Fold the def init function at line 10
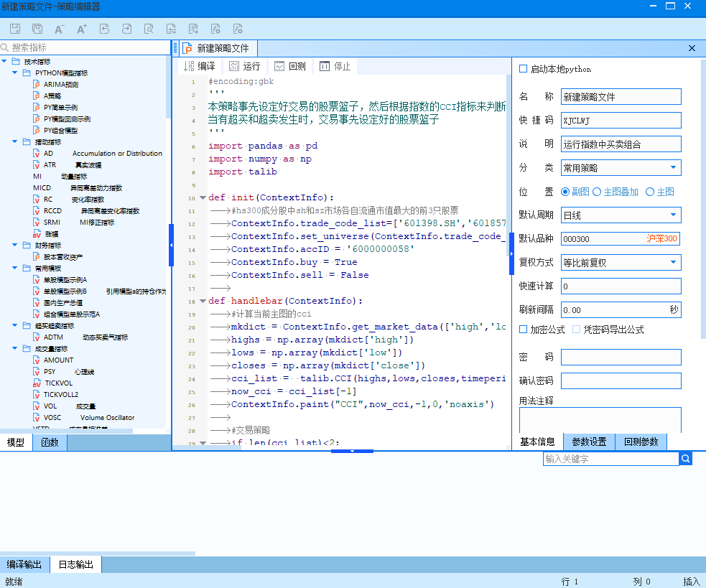706x588 pixels. click(x=203, y=197)
